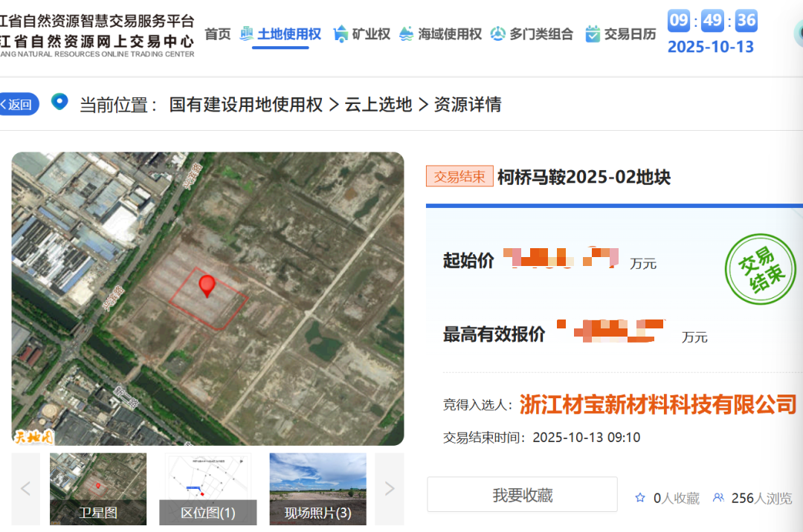This screenshot has width=803, height=532.
Task: Open the 现场照片(3) site photo thumbnail
Action: 317,488
